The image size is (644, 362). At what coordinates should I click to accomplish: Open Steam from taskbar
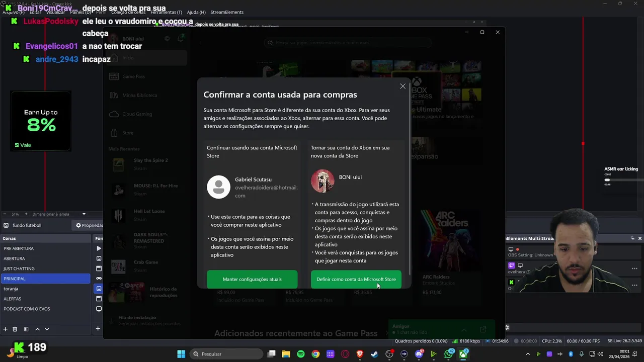[374, 354]
